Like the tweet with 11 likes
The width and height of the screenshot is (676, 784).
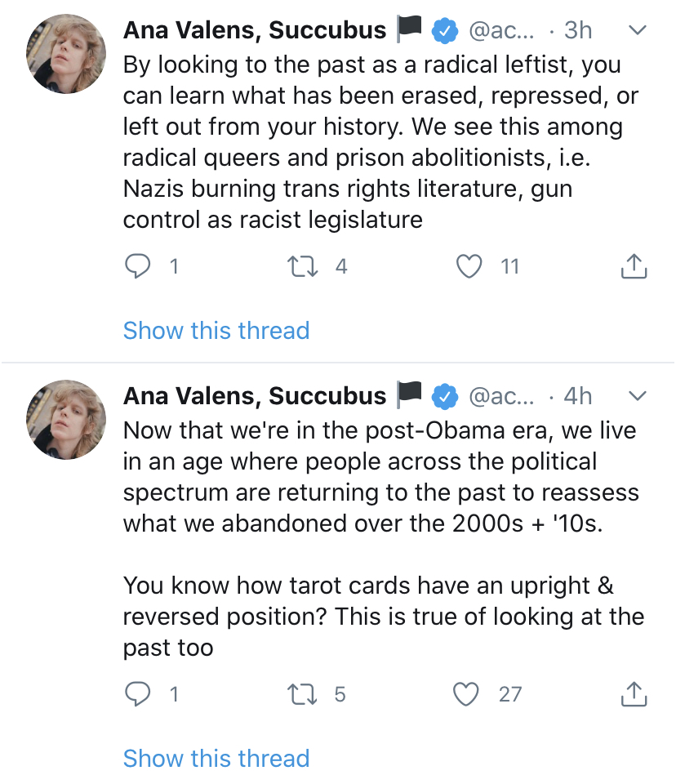pyautogui.click(x=468, y=266)
